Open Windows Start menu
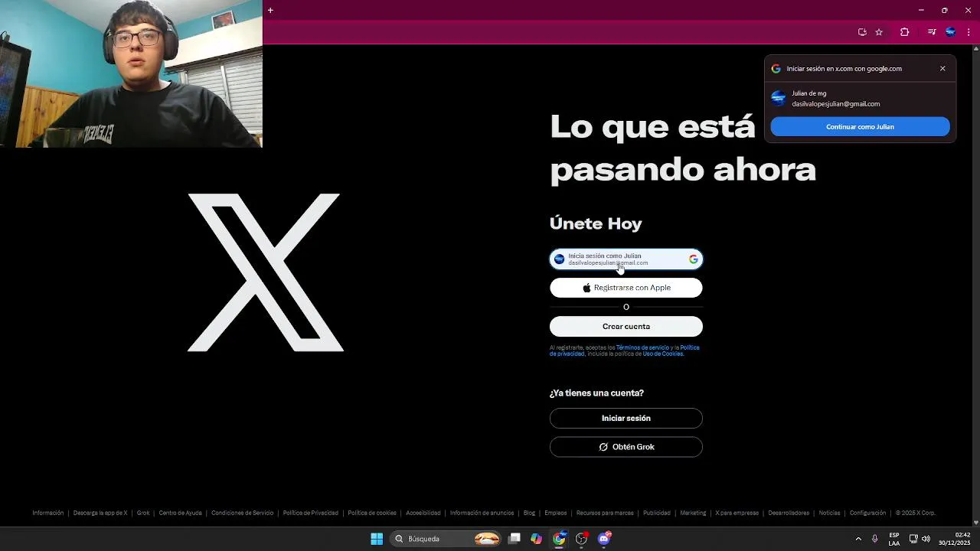 (x=377, y=539)
